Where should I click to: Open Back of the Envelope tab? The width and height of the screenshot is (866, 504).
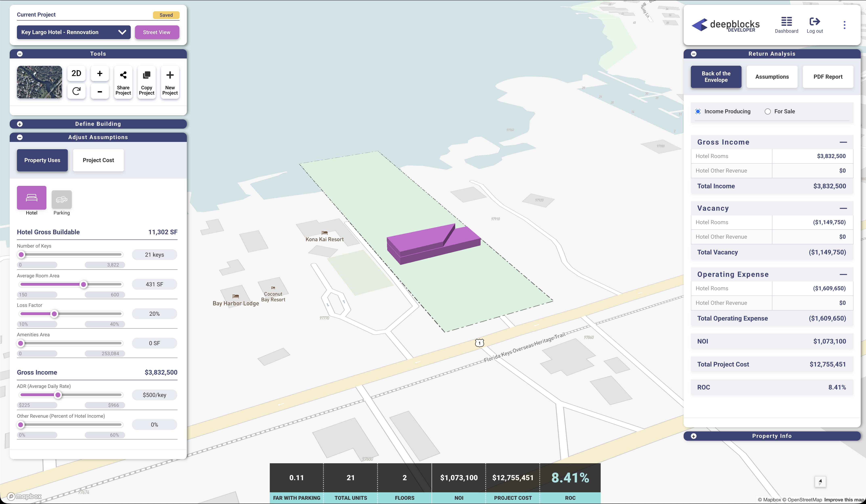pos(716,77)
